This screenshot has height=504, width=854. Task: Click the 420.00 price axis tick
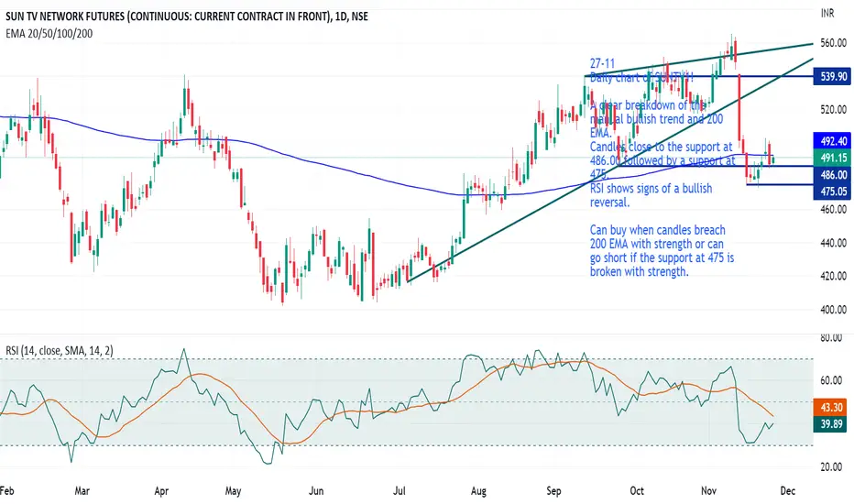pos(833,276)
